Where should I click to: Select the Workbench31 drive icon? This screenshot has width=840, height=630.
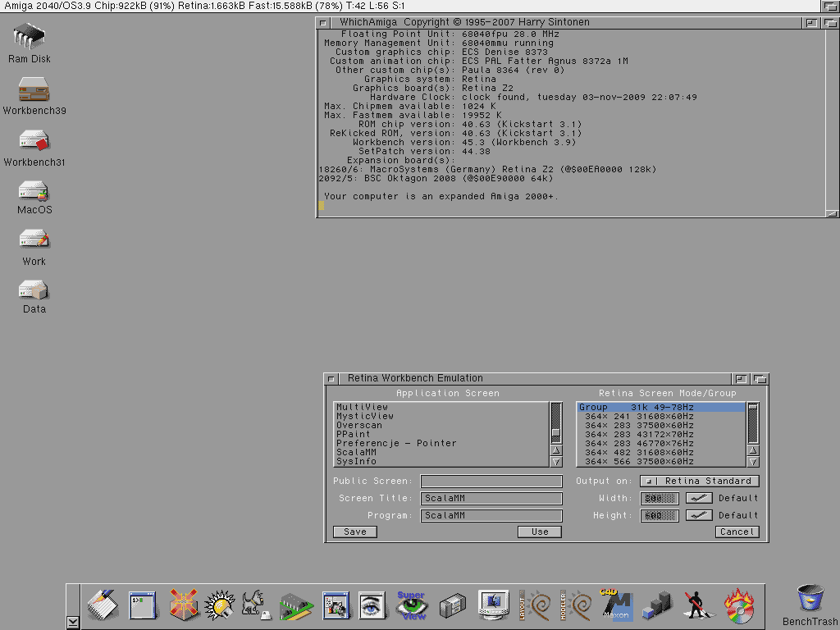point(34,140)
